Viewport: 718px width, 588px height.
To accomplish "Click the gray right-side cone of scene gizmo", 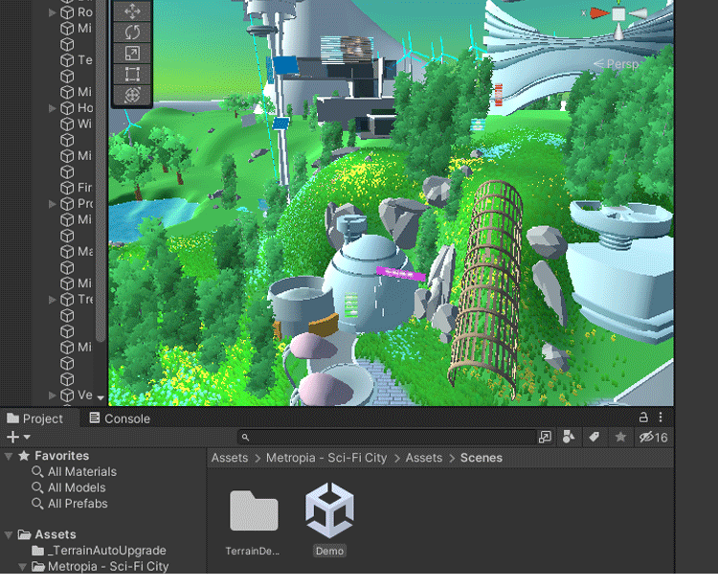I will click(x=638, y=14).
